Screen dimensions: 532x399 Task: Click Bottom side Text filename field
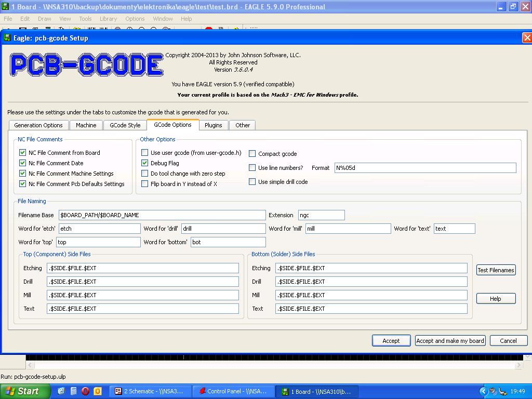(371, 309)
